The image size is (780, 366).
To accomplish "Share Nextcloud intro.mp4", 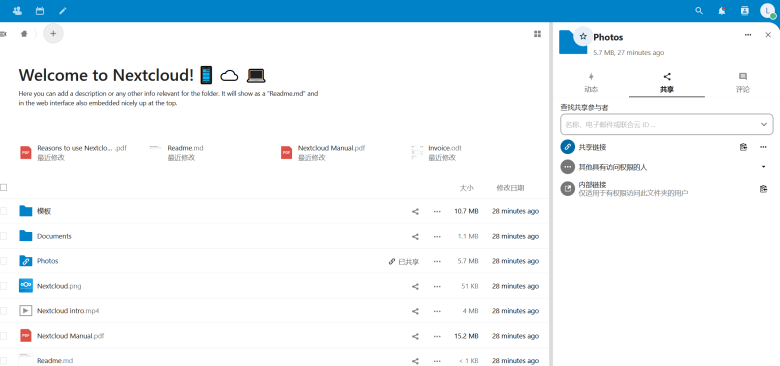I will pyautogui.click(x=415, y=311).
